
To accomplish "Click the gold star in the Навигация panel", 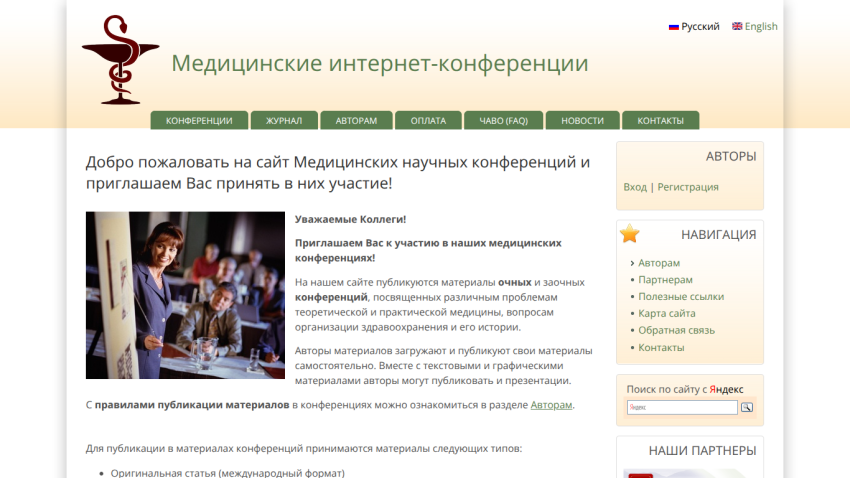I will (x=630, y=234).
